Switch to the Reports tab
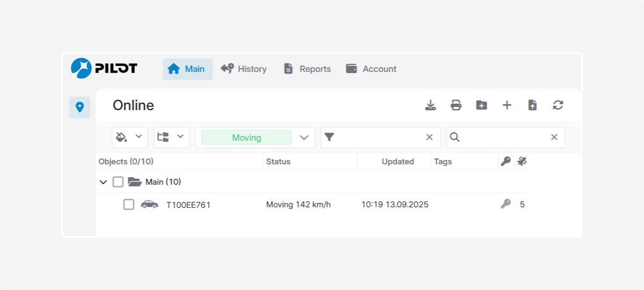Viewport: 644px width, 290px height. [x=307, y=69]
